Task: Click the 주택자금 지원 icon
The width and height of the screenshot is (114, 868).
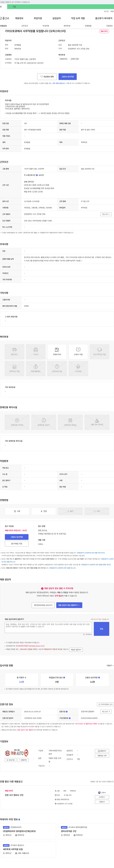Action: click(x=14, y=368)
